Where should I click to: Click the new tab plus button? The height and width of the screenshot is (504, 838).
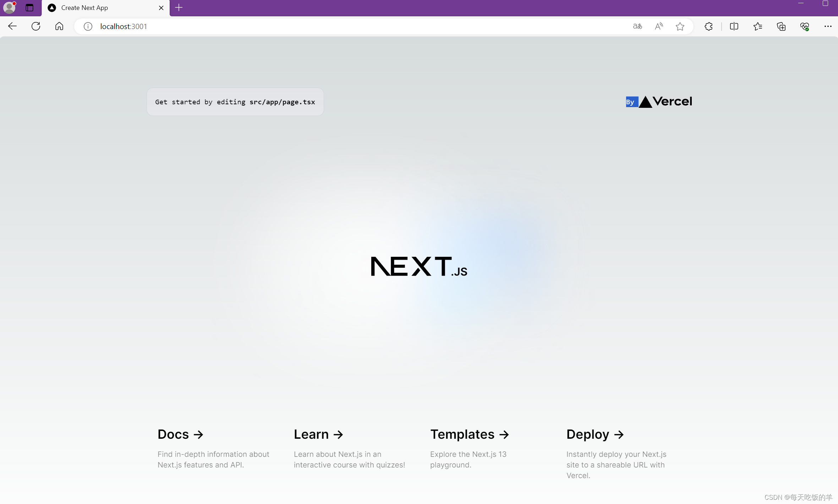179,7
